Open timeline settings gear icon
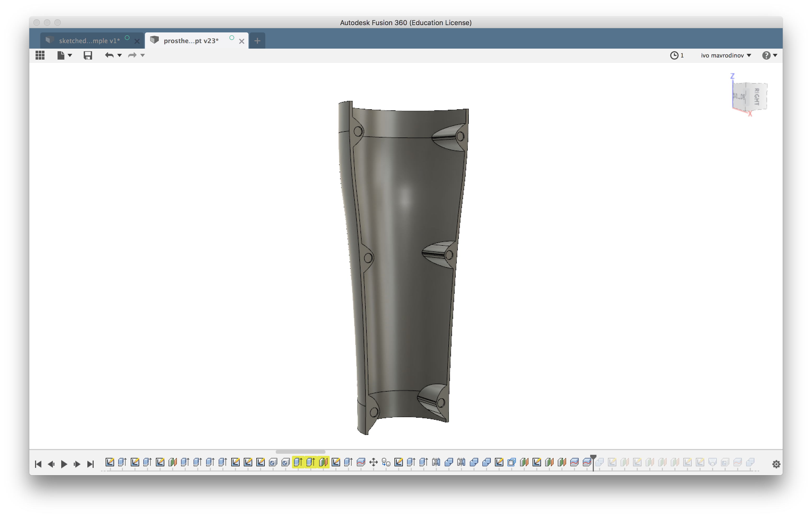The height and width of the screenshot is (517, 812). (x=776, y=464)
